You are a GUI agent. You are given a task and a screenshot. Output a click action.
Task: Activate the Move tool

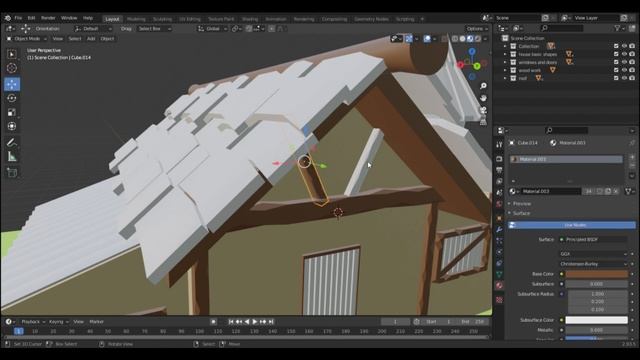(12, 84)
